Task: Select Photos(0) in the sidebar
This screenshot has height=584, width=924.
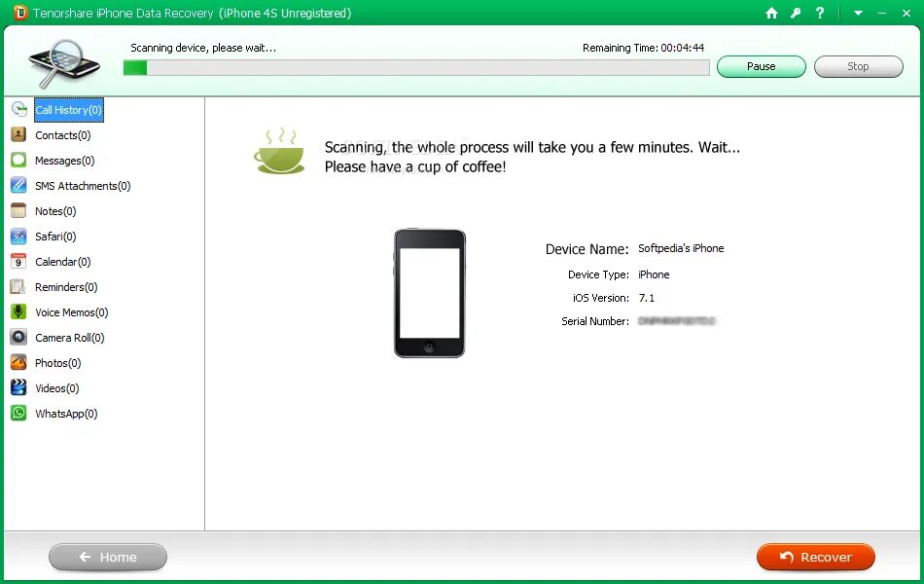Action: click(57, 363)
